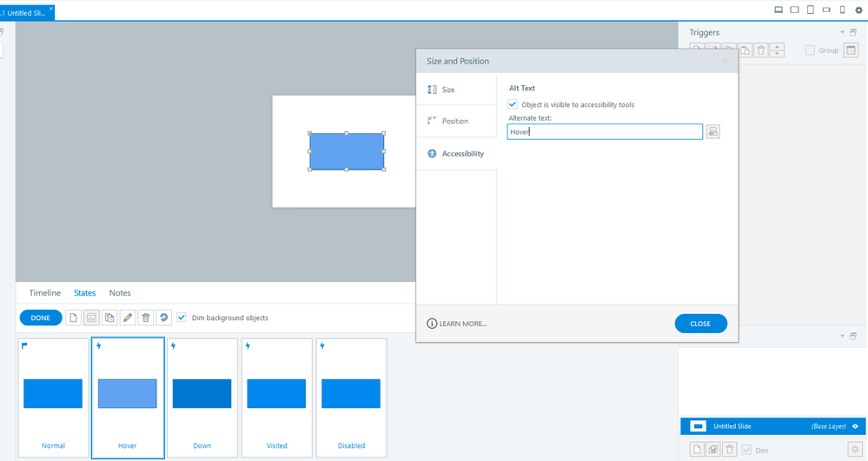This screenshot has height=461, width=868.
Task: Click the new layer icon
Action: pos(697,450)
